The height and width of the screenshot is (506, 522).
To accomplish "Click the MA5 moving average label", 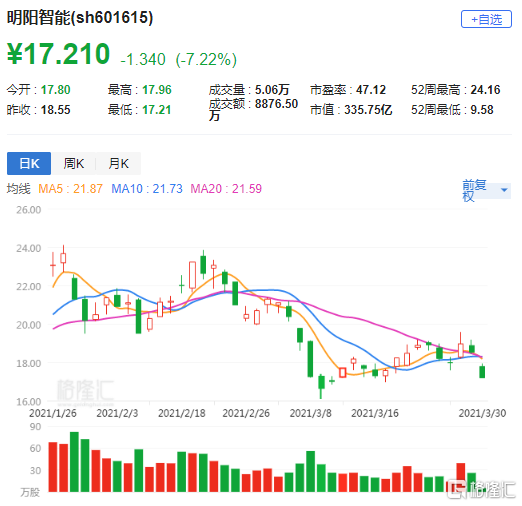I will (70, 189).
